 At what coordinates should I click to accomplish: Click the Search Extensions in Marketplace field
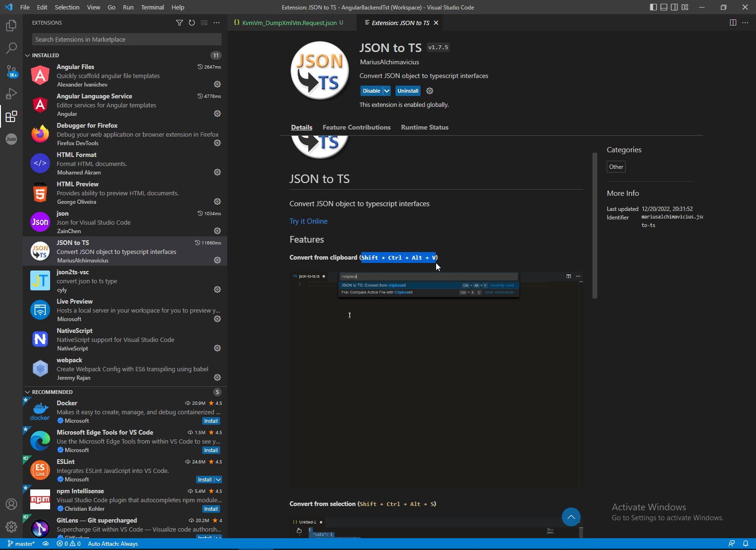[x=127, y=40]
